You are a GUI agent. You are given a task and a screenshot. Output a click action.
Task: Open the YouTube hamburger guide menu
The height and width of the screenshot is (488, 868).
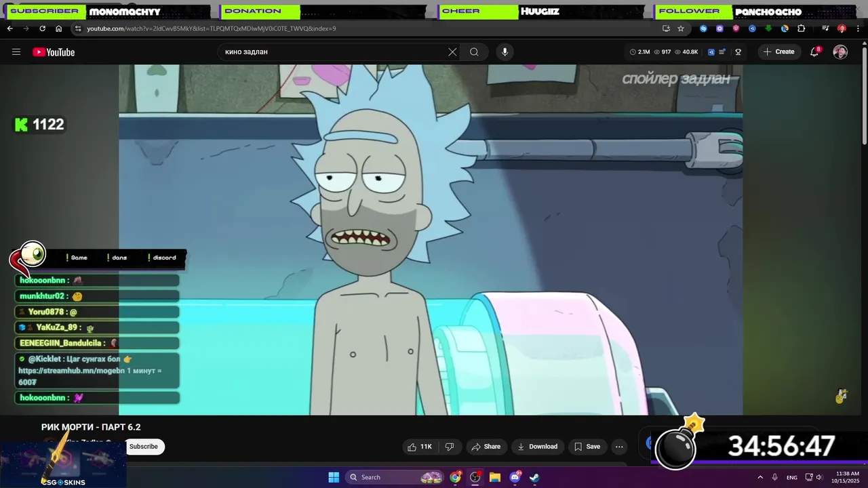pos(16,52)
